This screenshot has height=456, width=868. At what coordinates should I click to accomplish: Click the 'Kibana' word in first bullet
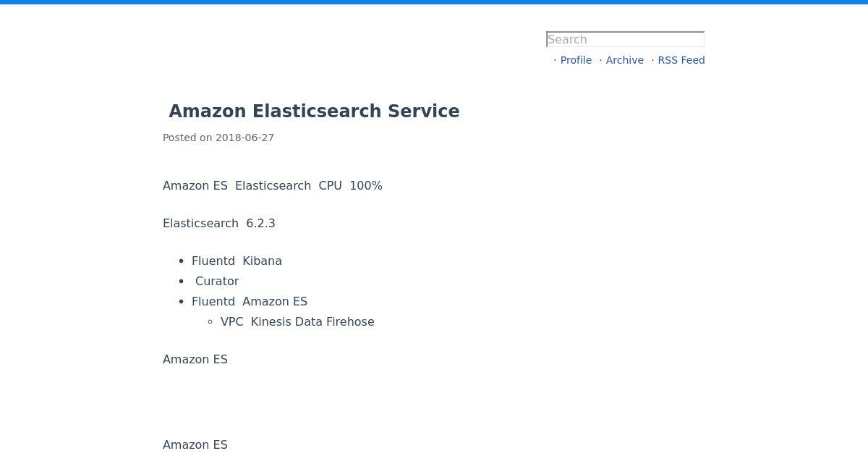[x=262, y=261]
